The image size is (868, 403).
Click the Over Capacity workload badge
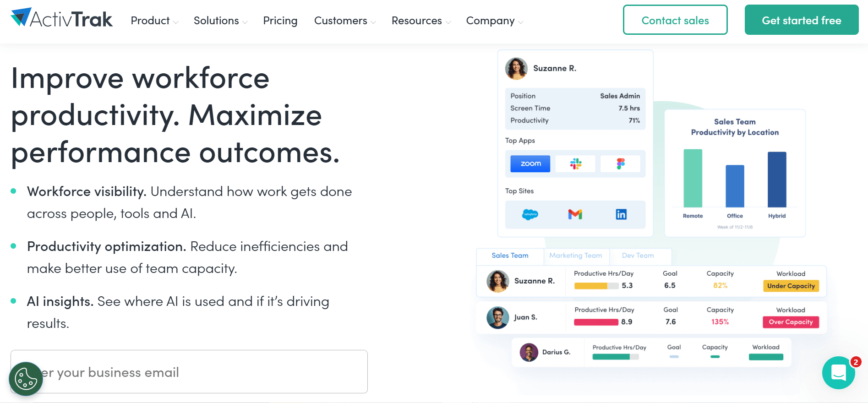791,322
